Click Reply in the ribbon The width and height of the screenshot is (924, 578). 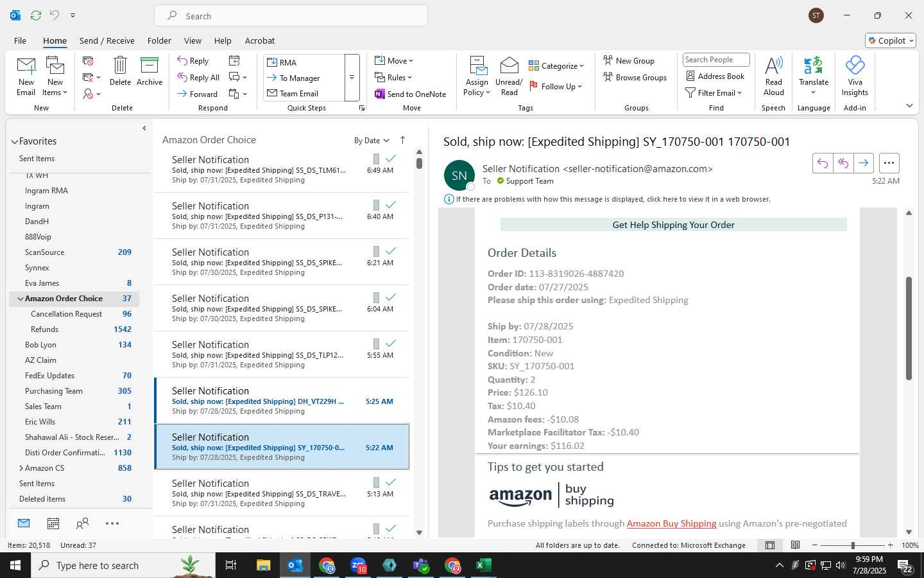[193, 61]
